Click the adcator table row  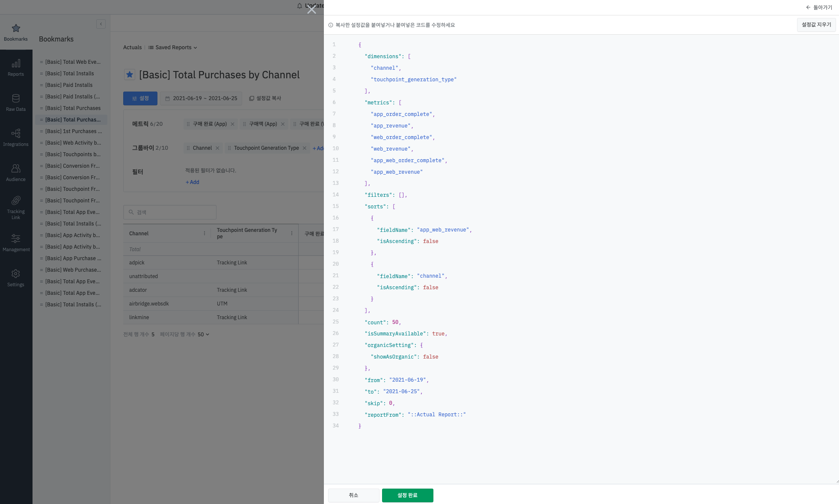[x=223, y=290]
